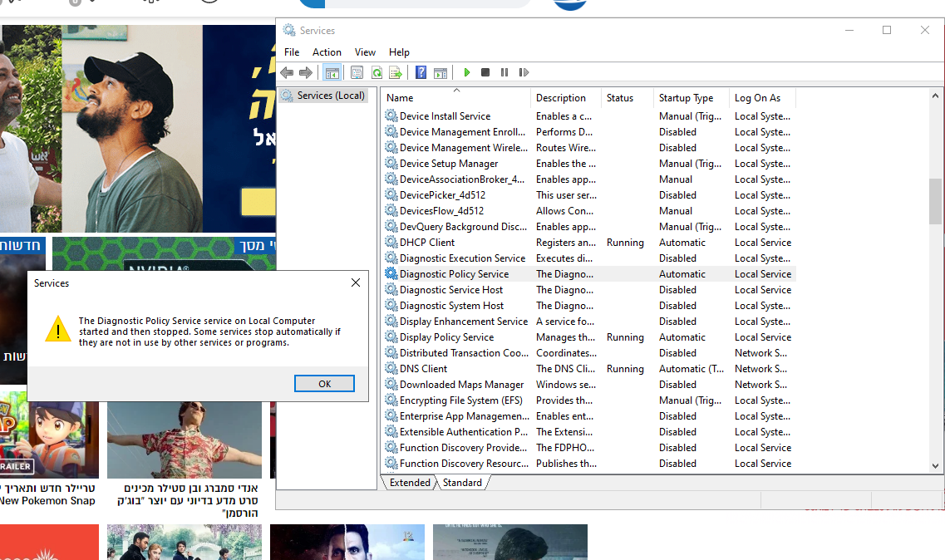The width and height of the screenshot is (945, 560).
Task: Click the back navigation arrow
Action: [x=287, y=72]
